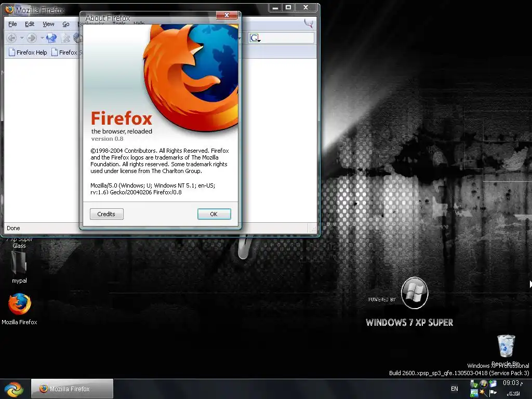
Task: Click the "Done" status bar text
Action: pyautogui.click(x=14, y=229)
